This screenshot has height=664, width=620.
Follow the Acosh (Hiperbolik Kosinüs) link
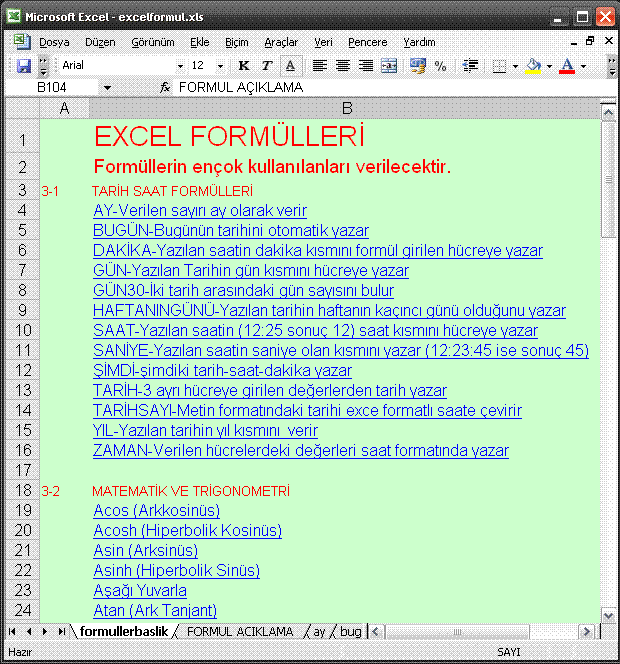click(187, 531)
